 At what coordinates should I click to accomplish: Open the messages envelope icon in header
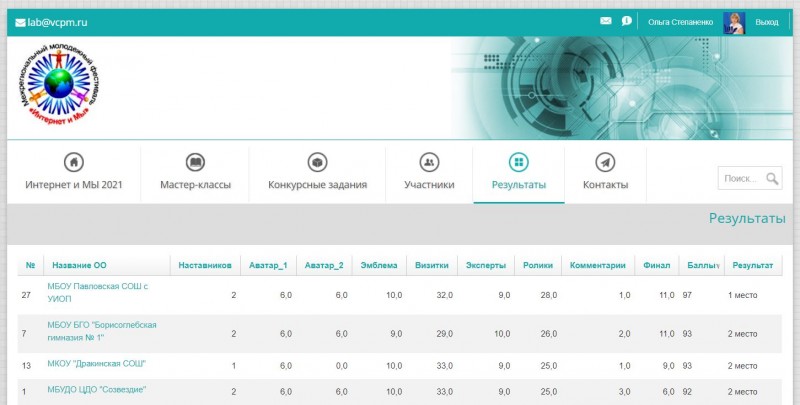tap(605, 21)
